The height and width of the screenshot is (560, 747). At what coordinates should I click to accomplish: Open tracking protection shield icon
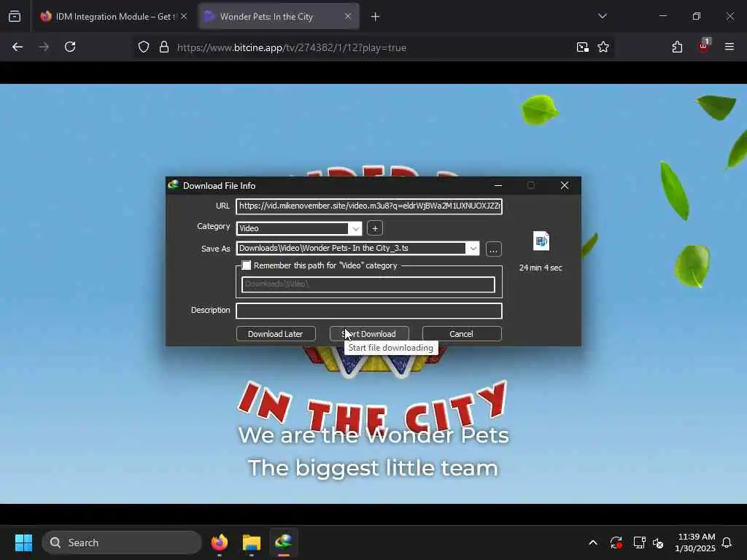[x=144, y=47]
